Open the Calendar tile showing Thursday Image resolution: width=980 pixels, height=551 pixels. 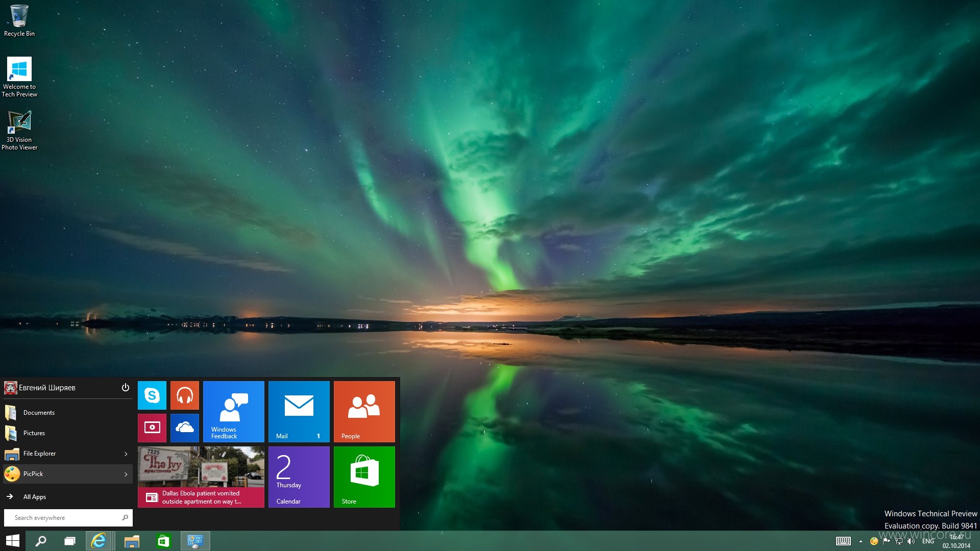(299, 477)
